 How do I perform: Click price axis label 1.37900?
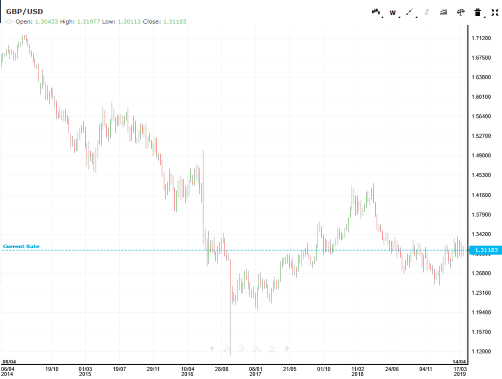[x=481, y=215]
